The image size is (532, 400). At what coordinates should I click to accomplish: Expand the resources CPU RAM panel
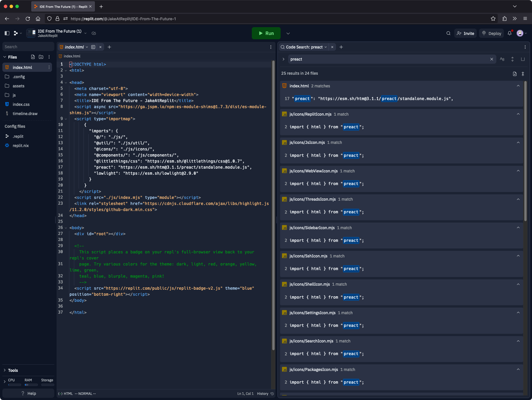coord(5,381)
